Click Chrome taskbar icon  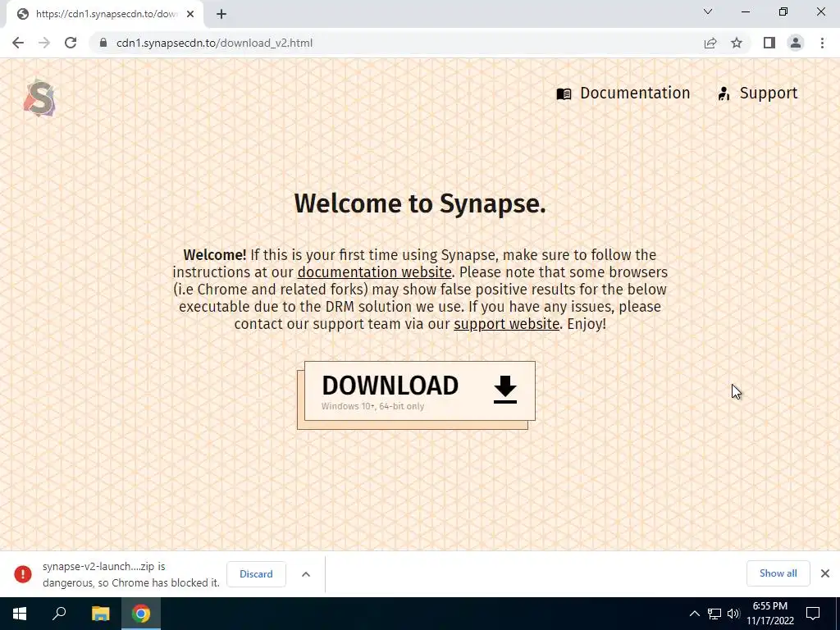141,614
